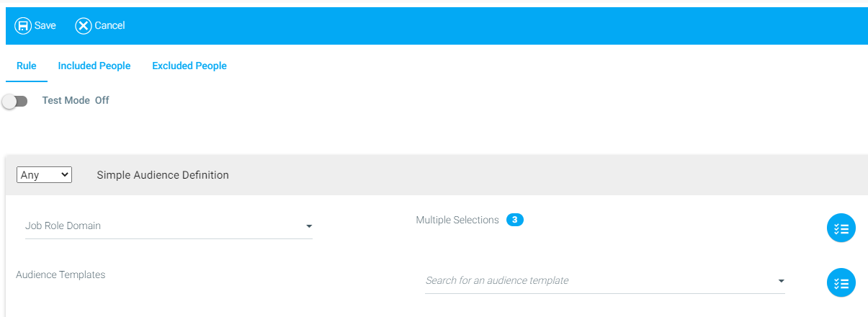Expand the Job Role Domain dropdown arrow
This screenshot has width=868, height=317.
pyautogui.click(x=309, y=226)
